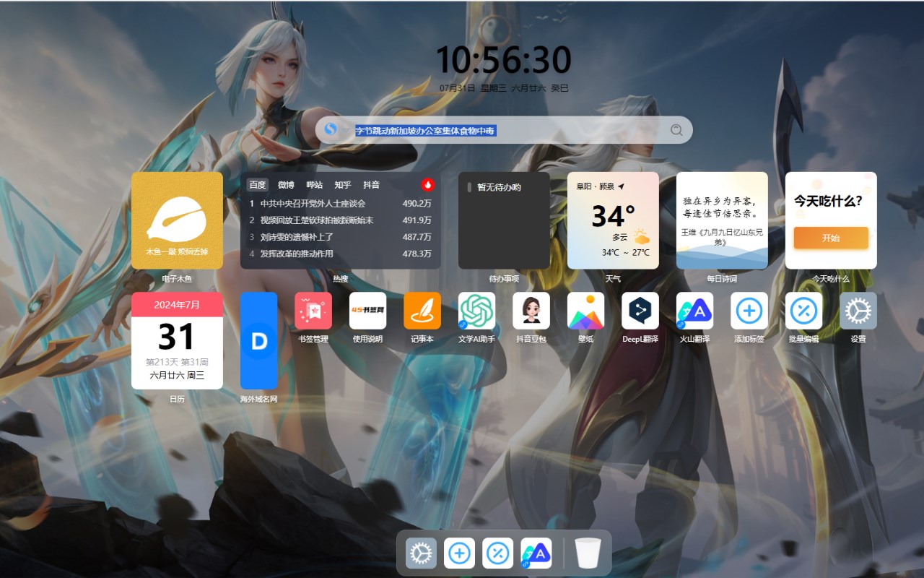Screen dimensions: 924x578
Task: Click the settings gear in the bottom dock
Action: coord(421,553)
